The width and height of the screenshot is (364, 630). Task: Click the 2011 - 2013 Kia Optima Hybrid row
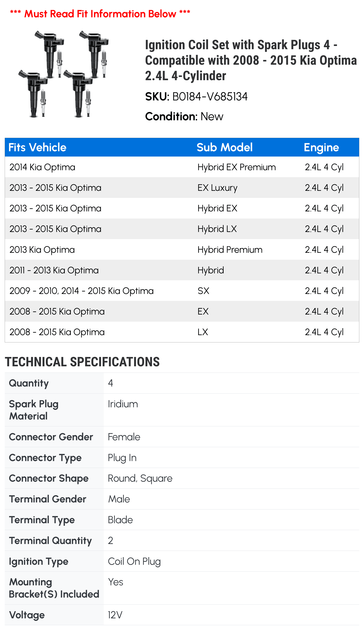point(182,270)
